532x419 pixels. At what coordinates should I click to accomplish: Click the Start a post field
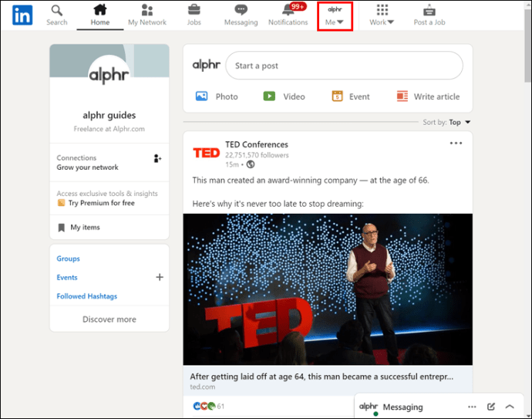(344, 66)
